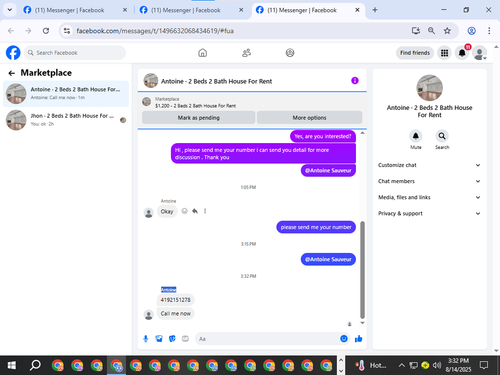Viewport: 500px width, 375px height.
Task: Open conversation info purple icon
Action: coord(355,81)
